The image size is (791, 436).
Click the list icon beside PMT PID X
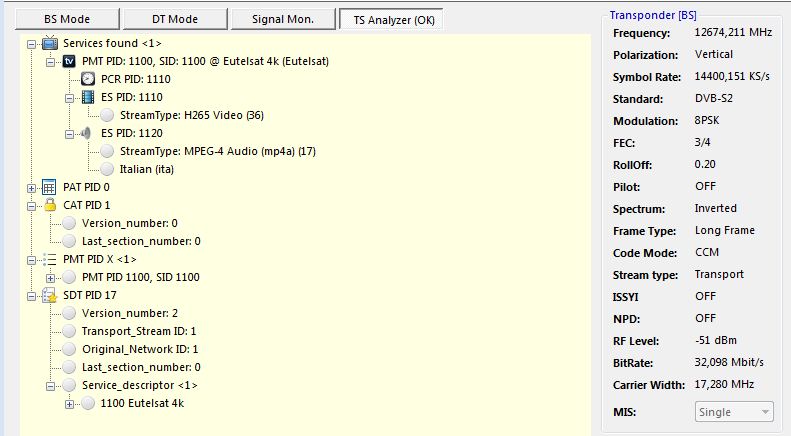pyautogui.click(x=49, y=259)
